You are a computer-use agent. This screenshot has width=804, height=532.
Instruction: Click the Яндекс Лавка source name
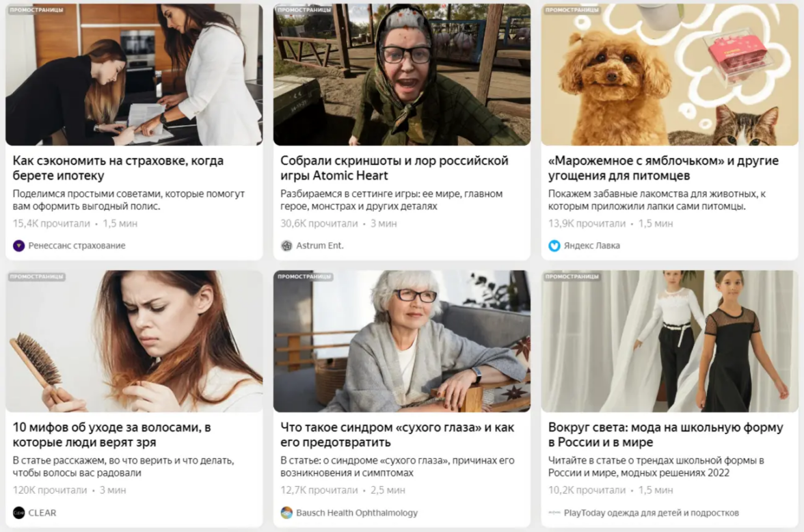tap(592, 245)
